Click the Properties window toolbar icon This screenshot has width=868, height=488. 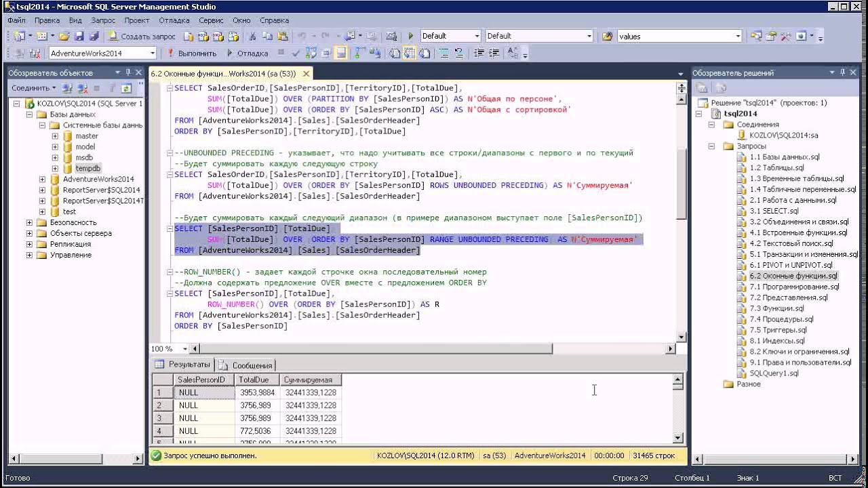pyautogui.click(x=770, y=36)
